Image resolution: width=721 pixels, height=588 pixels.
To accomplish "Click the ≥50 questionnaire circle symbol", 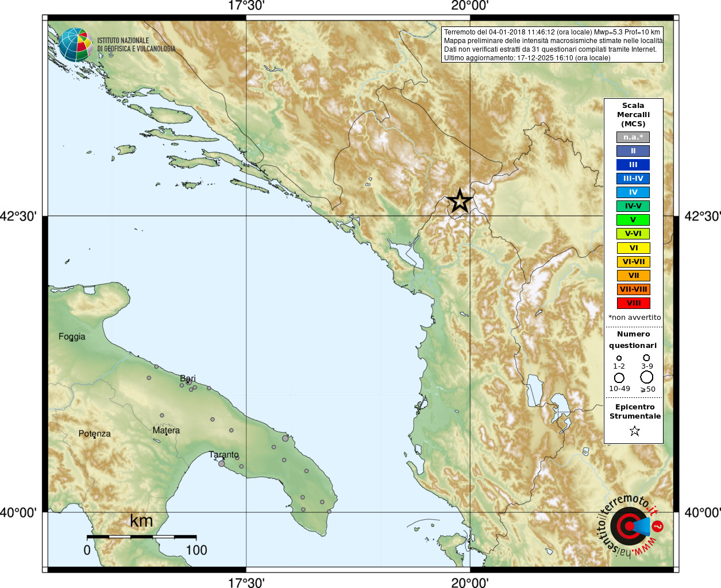I will [647, 377].
